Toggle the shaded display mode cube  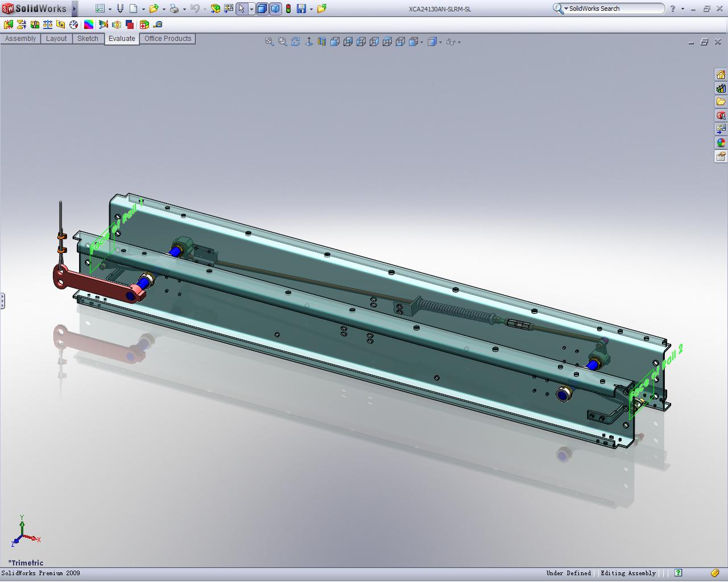click(275, 9)
